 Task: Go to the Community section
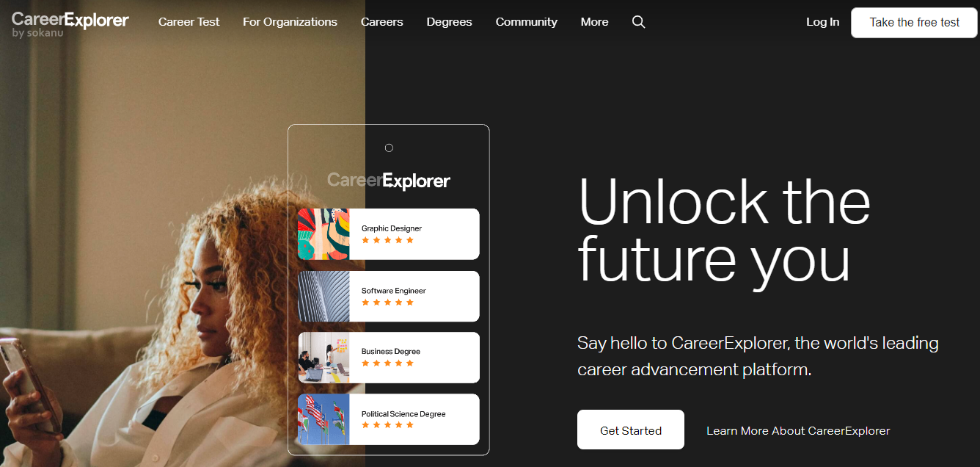click(x=526, y=22)
